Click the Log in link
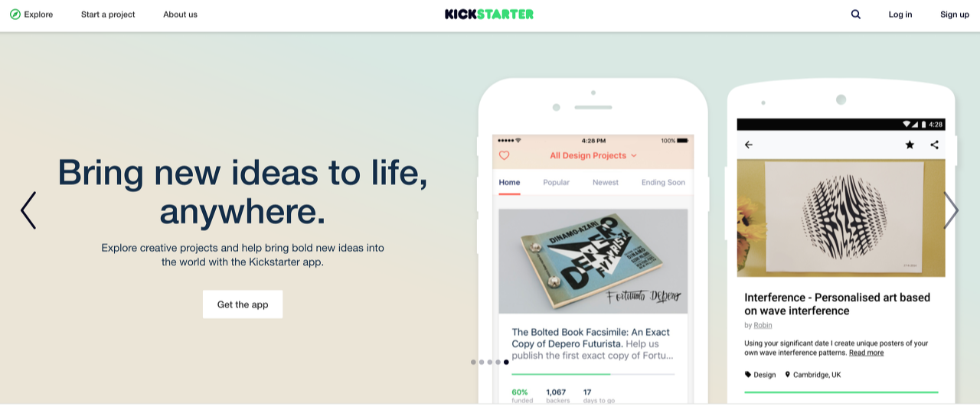Image resolution: width=980 pixels, height=410 pixels. tap(900, 14)
